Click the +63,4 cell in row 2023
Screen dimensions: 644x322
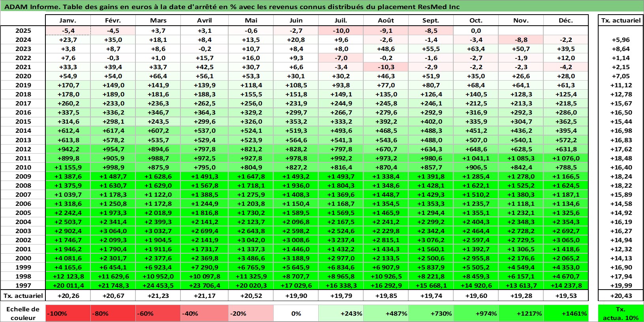(476, 49)
